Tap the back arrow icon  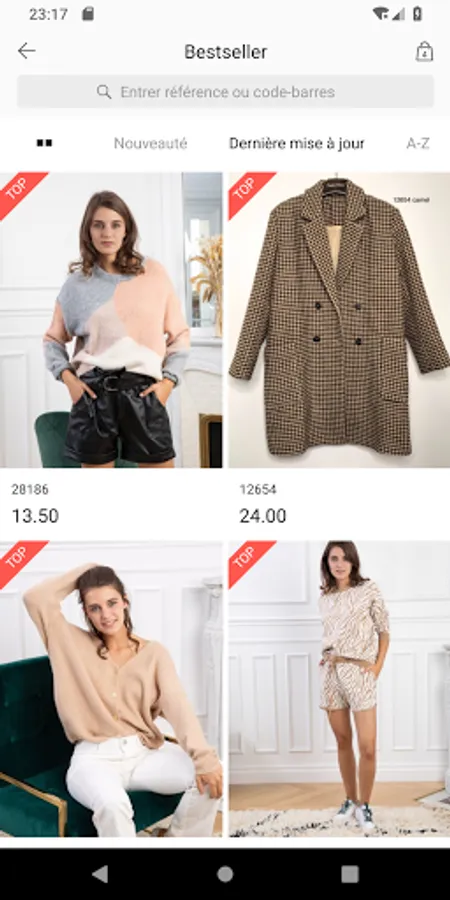pos(26,52)
